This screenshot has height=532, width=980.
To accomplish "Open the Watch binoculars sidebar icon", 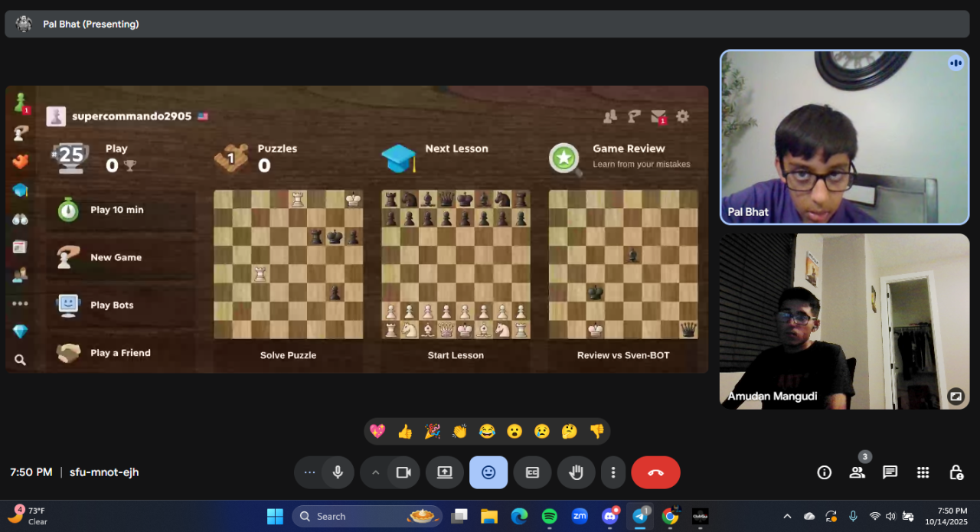I will coord(21,219).
